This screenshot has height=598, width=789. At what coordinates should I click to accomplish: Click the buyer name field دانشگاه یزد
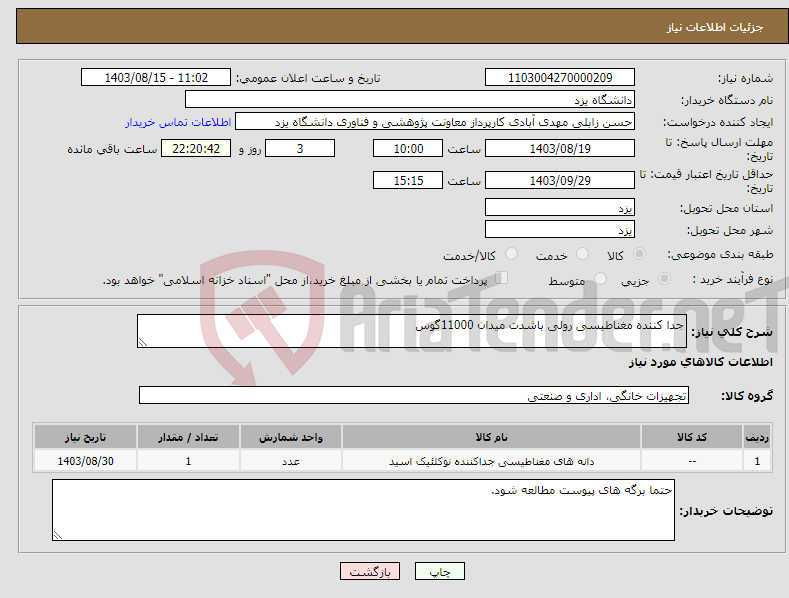tap(410, 99)
